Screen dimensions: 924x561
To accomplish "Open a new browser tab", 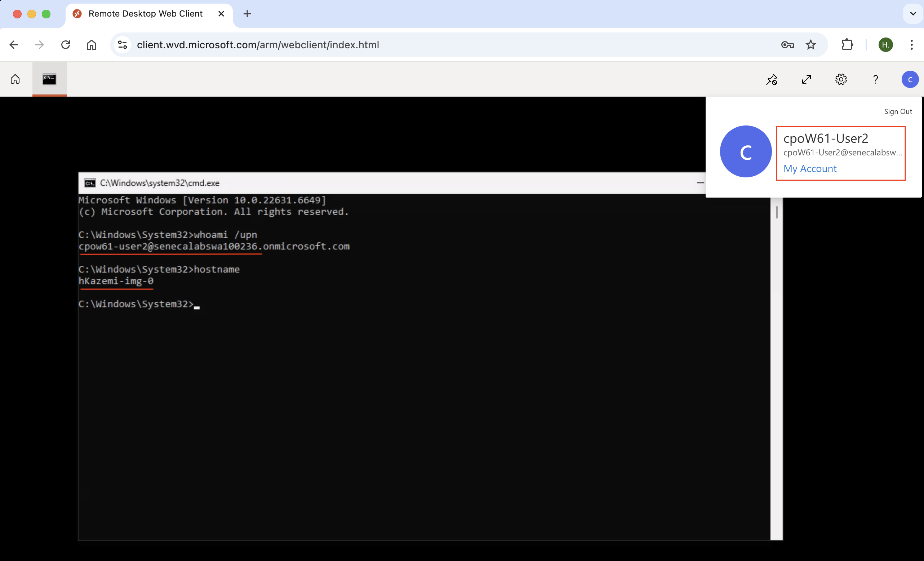I will click(x=247, y=14).
